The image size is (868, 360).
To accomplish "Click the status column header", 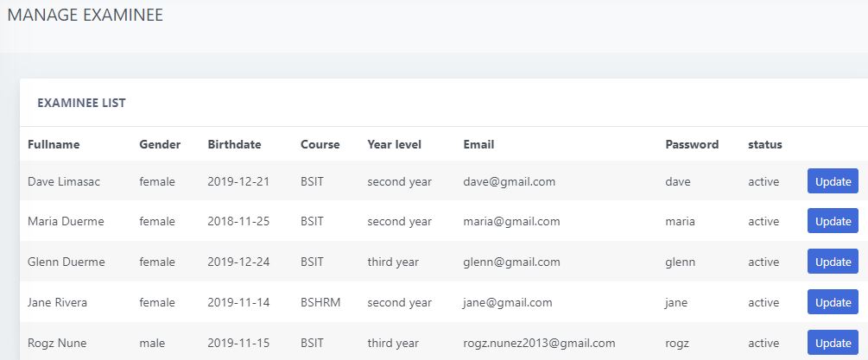I will pos(764,144).
